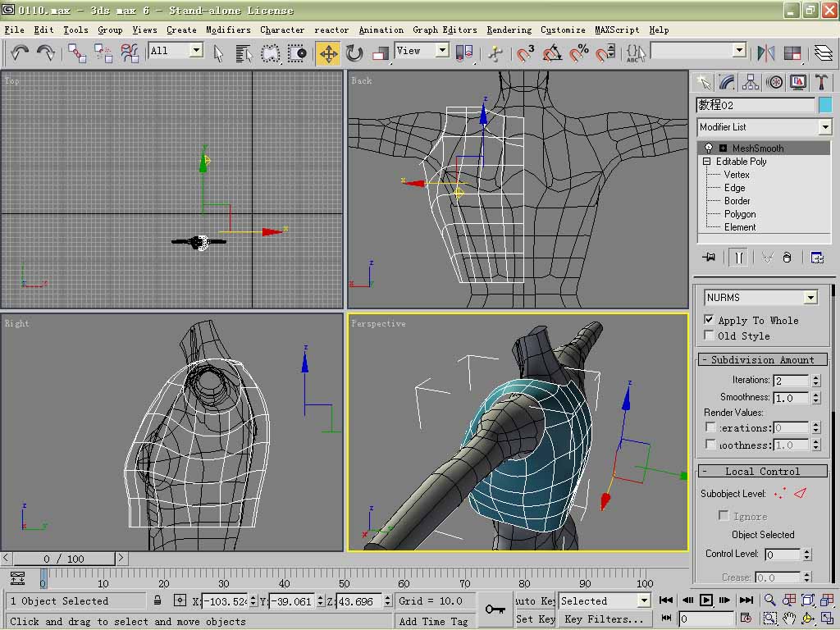Open the Graph Editors menu

pyautogui.click(x=445, y=30)
